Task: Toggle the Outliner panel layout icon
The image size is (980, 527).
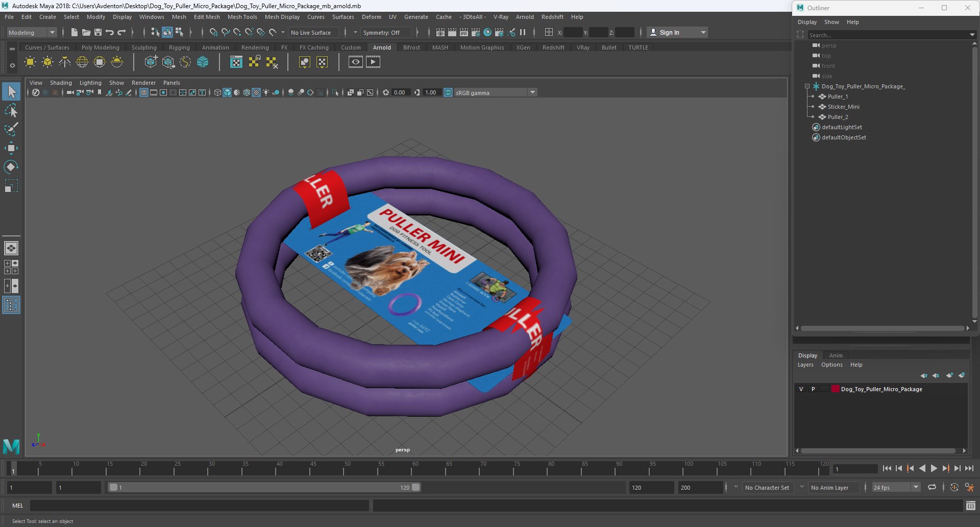Action: point(11,305)
